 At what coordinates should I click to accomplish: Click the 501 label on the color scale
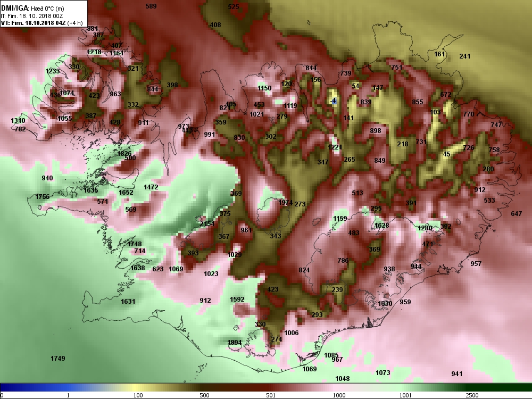[271, 395]
